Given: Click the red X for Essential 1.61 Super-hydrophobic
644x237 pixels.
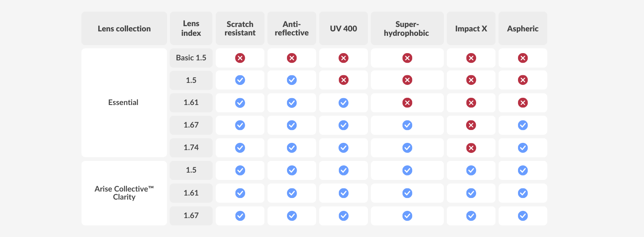Looking at the screenshot, I should (x=407, y=103).
